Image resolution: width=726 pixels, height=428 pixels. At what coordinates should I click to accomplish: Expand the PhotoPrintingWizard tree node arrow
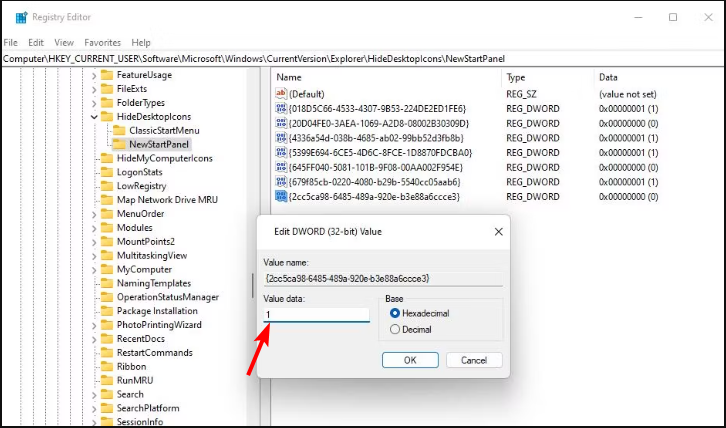click(94, 325)
